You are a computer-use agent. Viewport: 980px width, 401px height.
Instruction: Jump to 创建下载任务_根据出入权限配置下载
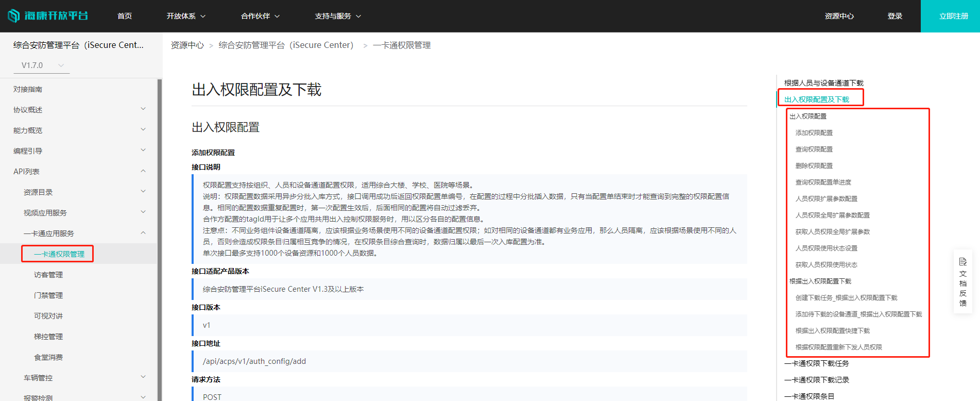(x=846, y=298)
